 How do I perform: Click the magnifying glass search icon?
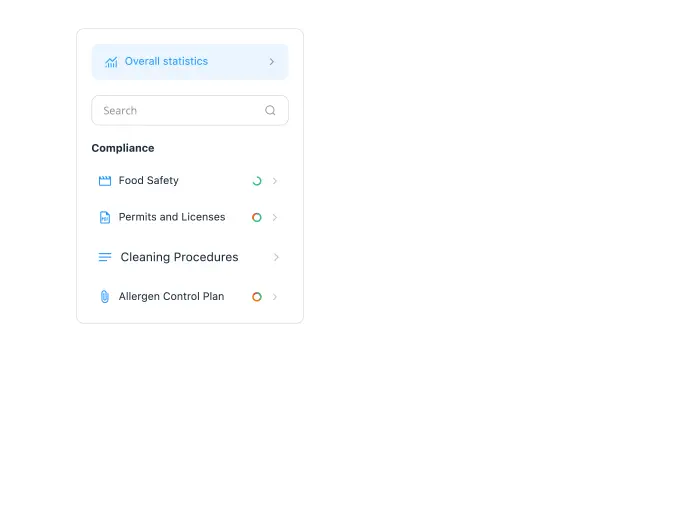[x=270, y=110]
